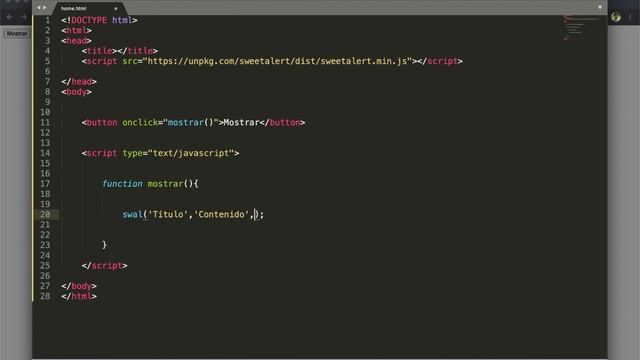
Task: Click the closing head tag on line 7
Action: [79, 82]
